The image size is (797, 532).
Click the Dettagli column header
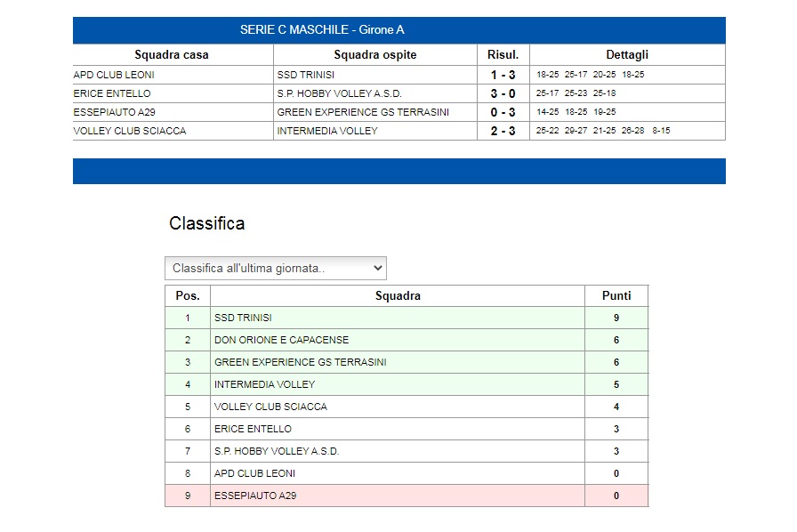tap(627, 55)
